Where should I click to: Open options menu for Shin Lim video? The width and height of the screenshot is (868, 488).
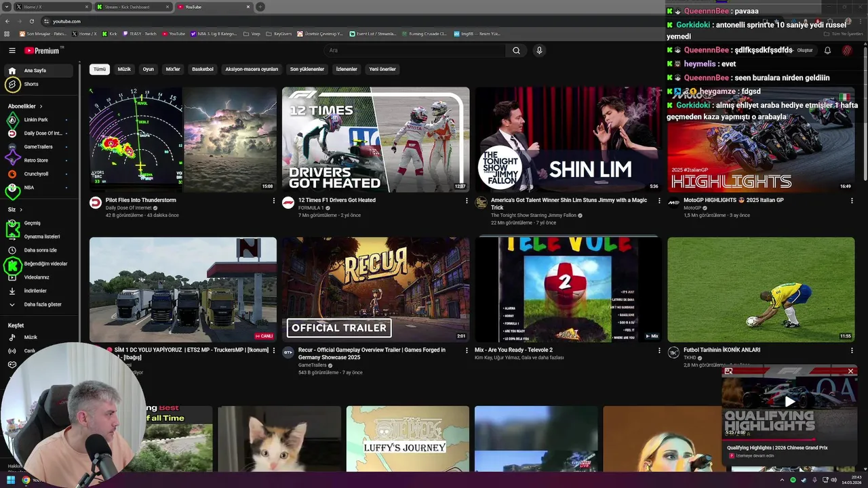[x=659, y=201]
